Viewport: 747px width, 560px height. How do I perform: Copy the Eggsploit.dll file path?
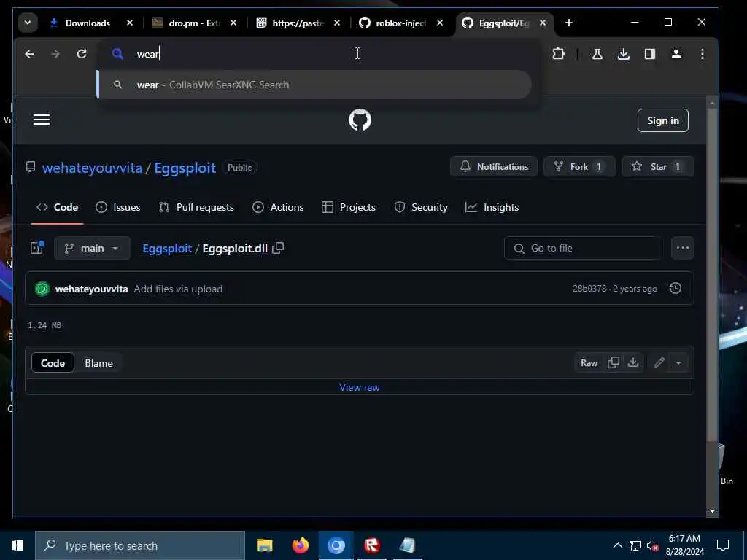[278, 248]
